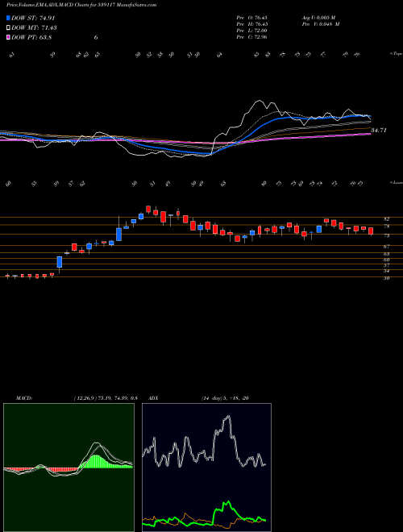This screenshot has height=532, width=403.
Task: Click the magenta DOW PT legend swatch
Action: 9,37
